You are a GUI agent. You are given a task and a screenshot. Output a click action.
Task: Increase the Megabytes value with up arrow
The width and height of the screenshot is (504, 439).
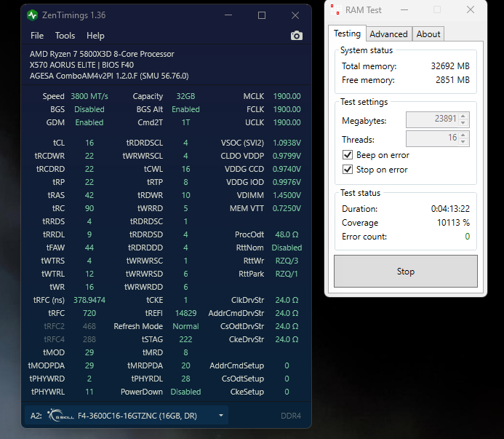tap(463, 116)
